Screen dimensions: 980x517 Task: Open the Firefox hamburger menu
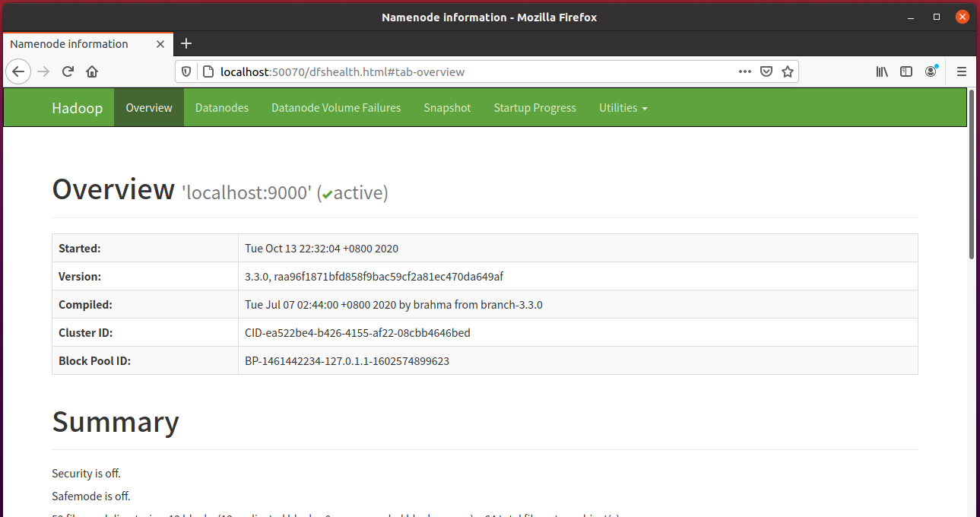[x=962, y=71]
